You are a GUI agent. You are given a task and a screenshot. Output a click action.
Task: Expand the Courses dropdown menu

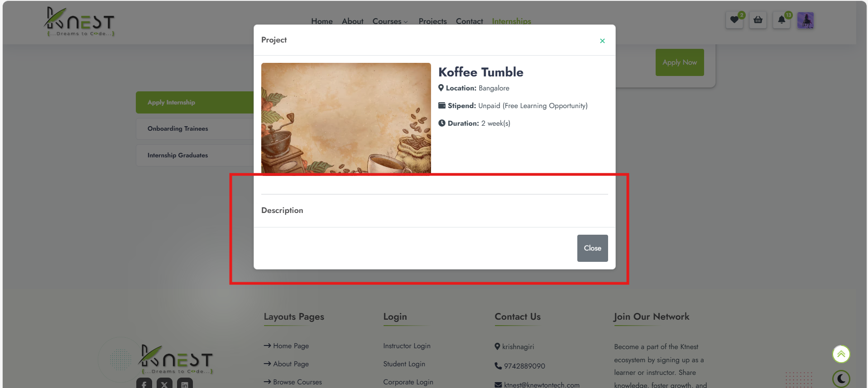[x=390, y=21]
